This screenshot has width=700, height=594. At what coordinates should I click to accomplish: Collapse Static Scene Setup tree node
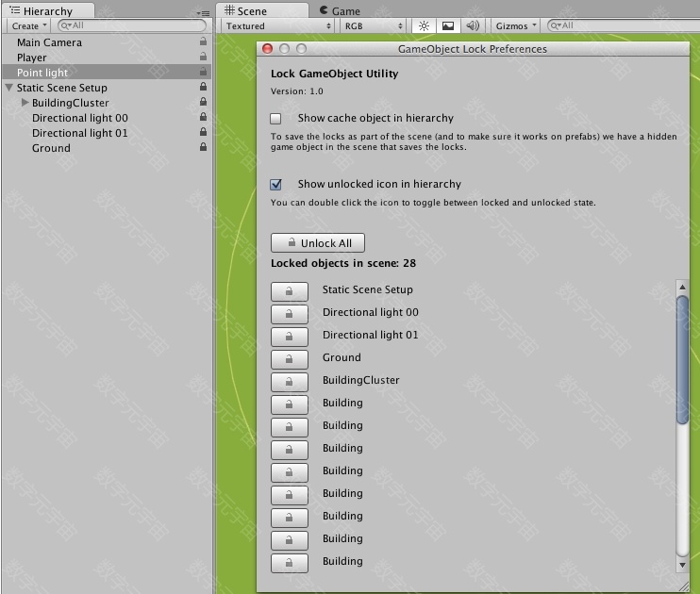(8, 88)
